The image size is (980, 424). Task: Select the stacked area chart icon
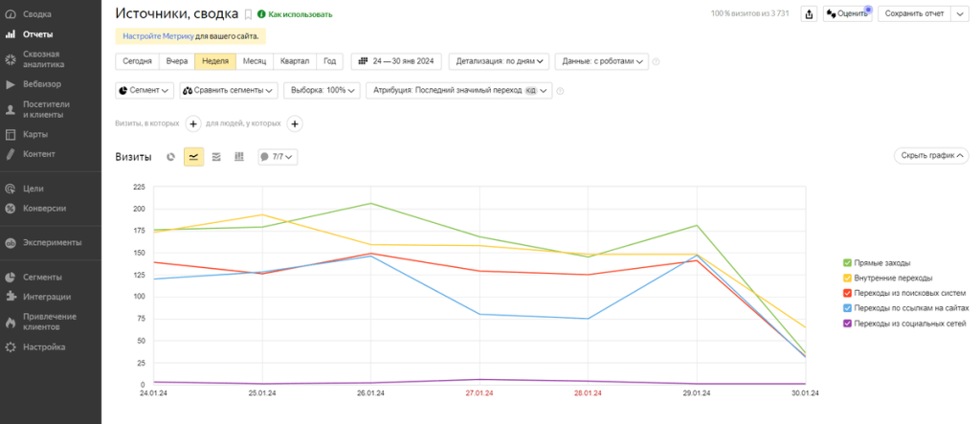tap(216, 156)
